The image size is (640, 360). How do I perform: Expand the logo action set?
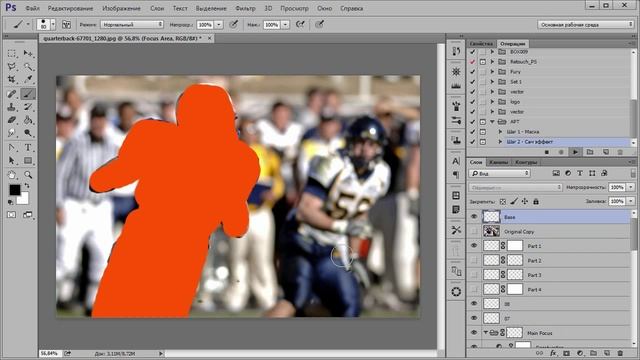pos(493,102)
